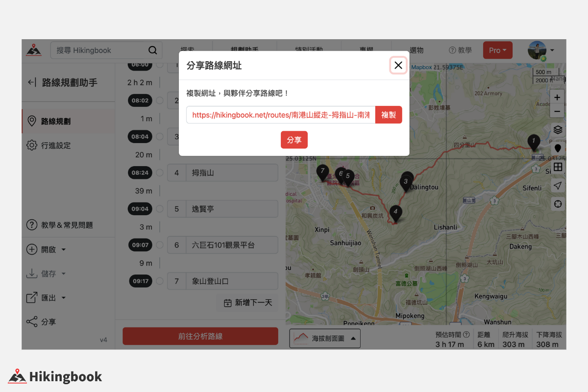Screen dimensions: 588x392
Task: Click the export arrow icon by 匯出
Action: (x=32, y=297)
